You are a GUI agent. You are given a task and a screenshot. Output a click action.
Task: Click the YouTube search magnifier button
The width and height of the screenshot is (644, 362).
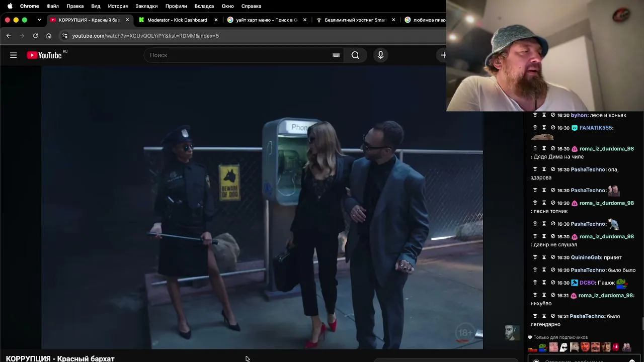(355, 55)
